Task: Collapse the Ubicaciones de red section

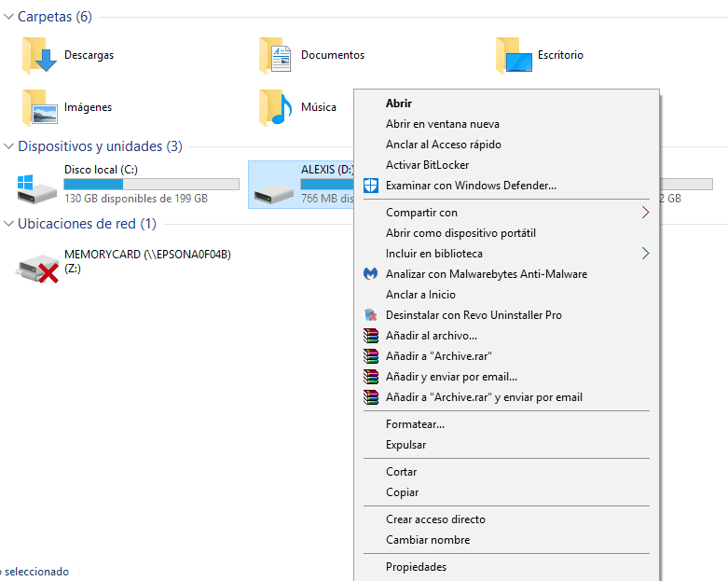Action: pyautogui.click(x=8, y=224)
